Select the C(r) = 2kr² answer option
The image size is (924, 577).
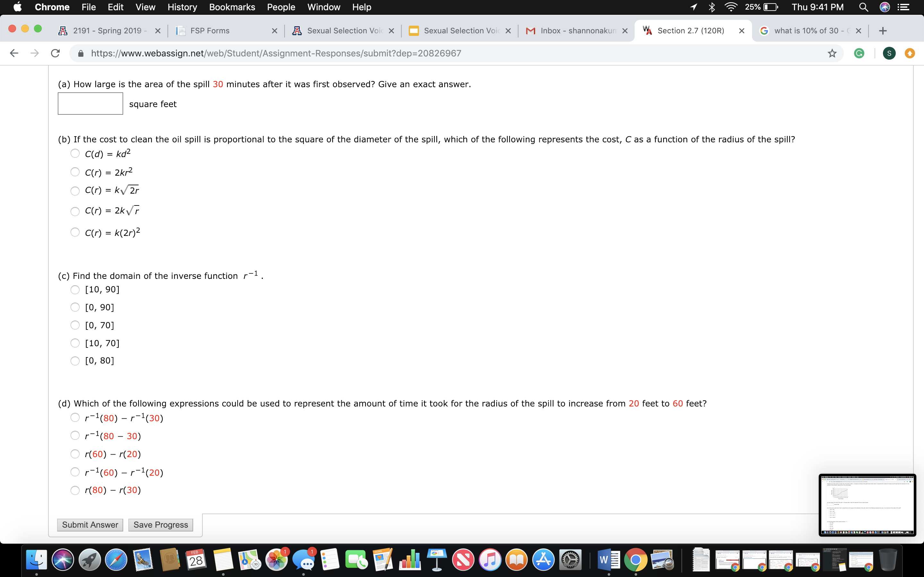tap(75, 172)
